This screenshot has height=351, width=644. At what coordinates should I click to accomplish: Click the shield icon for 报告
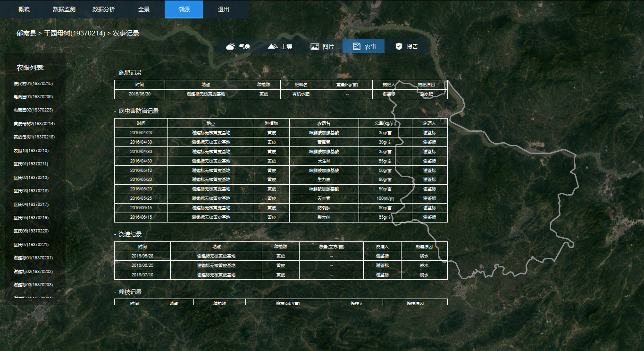pos(399,46)
